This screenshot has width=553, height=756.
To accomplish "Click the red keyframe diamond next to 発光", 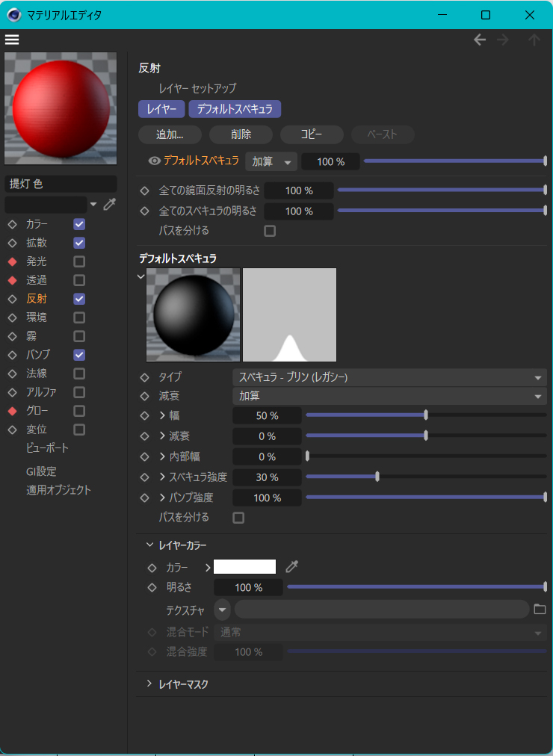I will [x=12, y=261].
